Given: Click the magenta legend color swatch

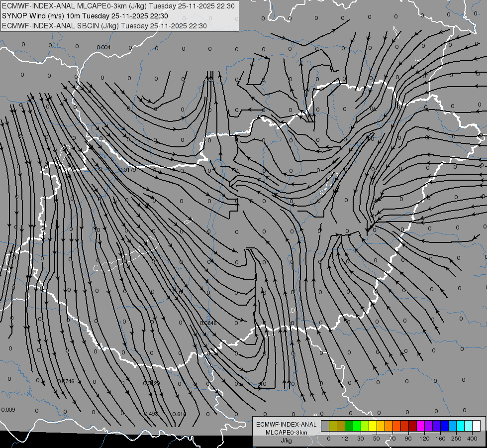Looking at the screenshot, I should pyautogui.click(x=420, y=426).
